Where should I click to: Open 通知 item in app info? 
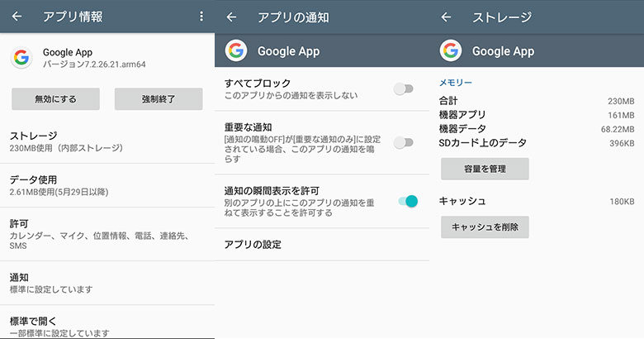(x=107, y=283)
